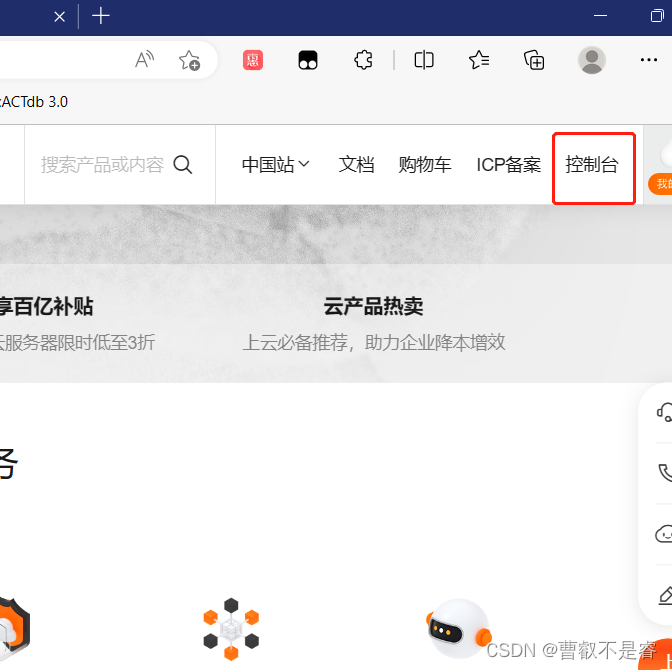The image size is (672, 670).
Task: Open Settings and more menu
Action: coord(648,60)
